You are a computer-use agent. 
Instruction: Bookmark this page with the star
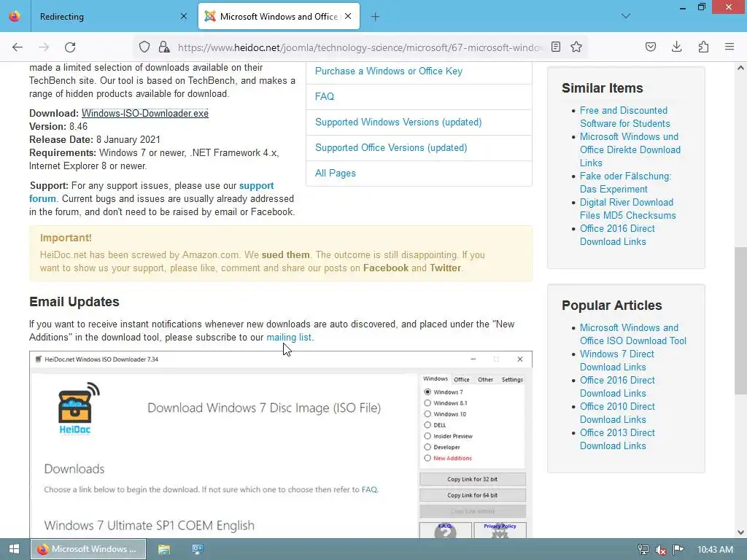(576, 47)
